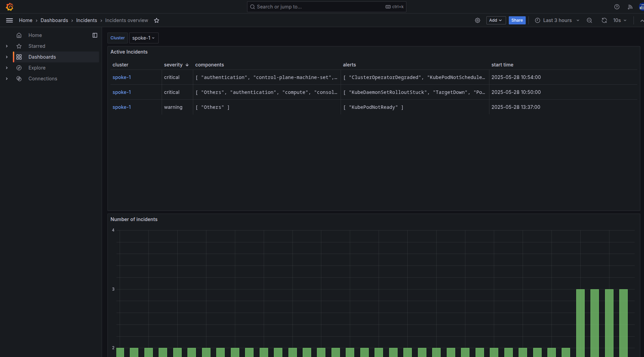
Task: Undock the sidebar menu panel
Action: pos(95,35)
